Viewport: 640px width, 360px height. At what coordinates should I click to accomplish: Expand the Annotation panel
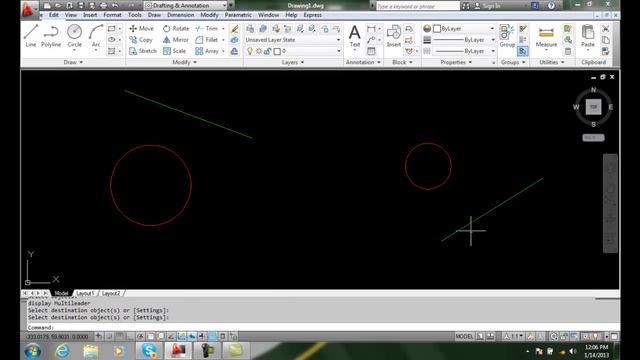363,62
